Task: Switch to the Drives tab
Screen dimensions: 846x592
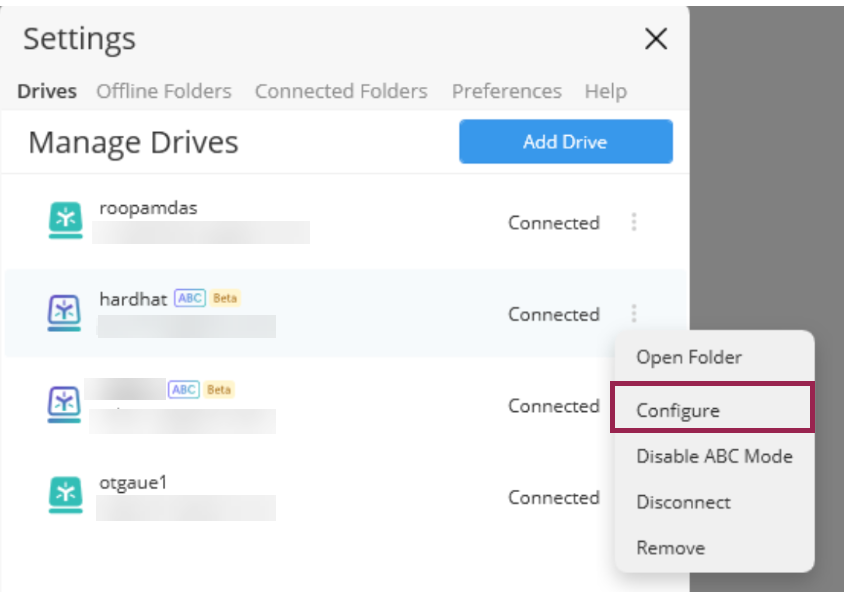Action: coord(47,91)
